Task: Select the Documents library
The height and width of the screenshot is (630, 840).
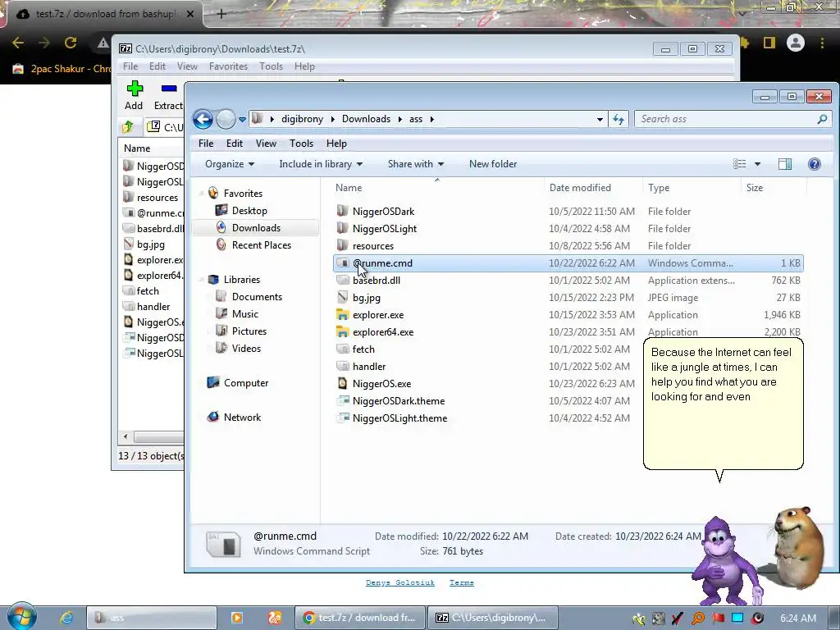Action: pos(257,297)
